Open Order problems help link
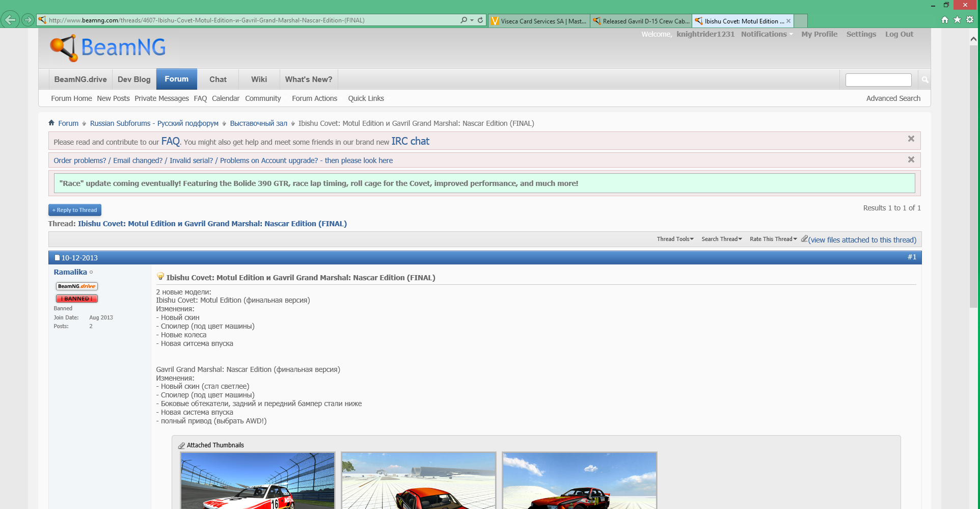This screenshot has width=980, height=509. point(223,160)
